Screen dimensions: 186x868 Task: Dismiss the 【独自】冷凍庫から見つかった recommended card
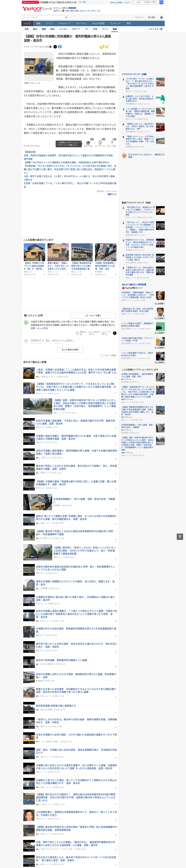pos(44,274)
